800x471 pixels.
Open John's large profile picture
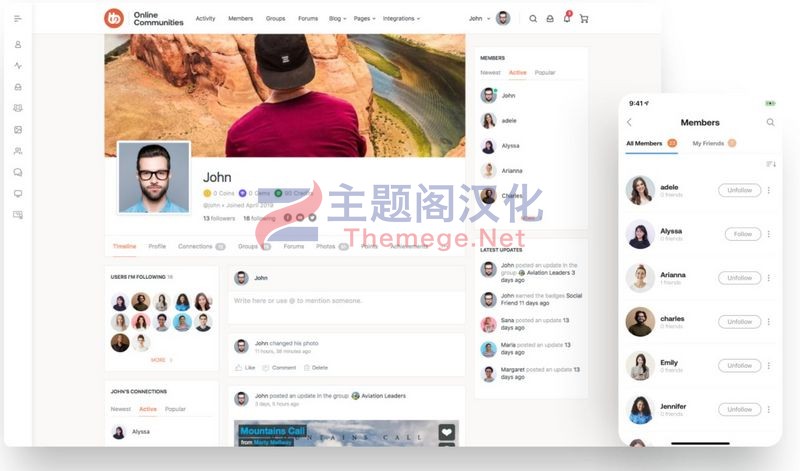[x=154, y=177]
